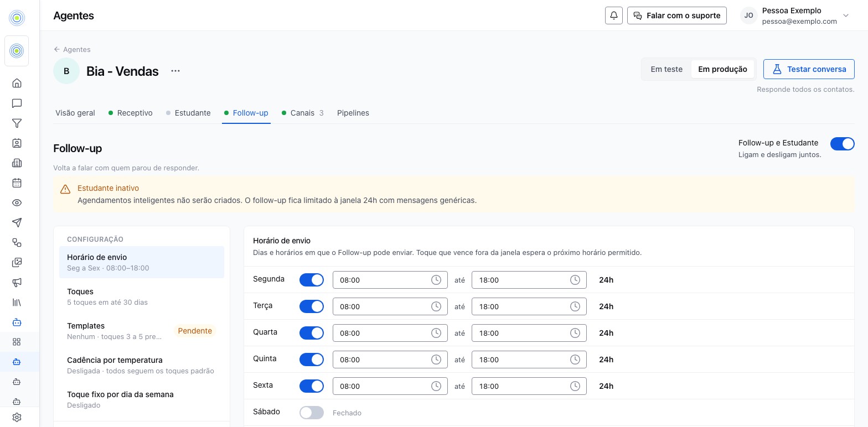The height and width of the screenshot is (427, 868).
Task: Click the funnel icon in the sidebar
Action: pos(17,123)
